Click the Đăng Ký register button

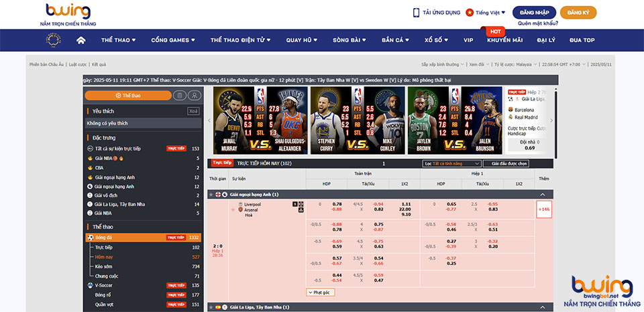pyautogui.click(x=578, y=12)
